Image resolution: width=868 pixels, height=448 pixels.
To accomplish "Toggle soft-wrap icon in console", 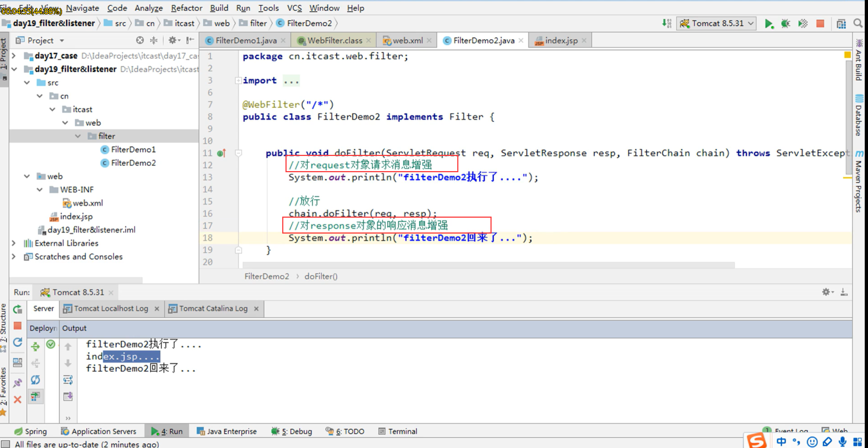I will point(68,380).
